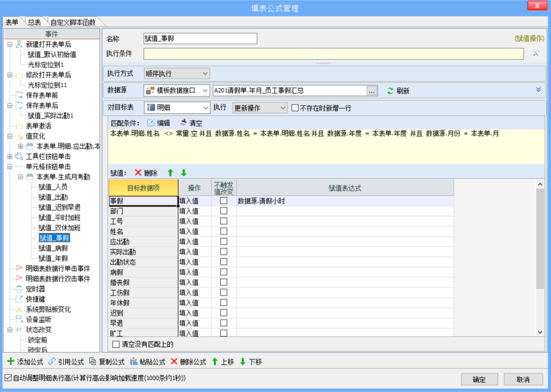
Task: Click the scroll down arrow of assignment table
Action: tap(540, 332)
